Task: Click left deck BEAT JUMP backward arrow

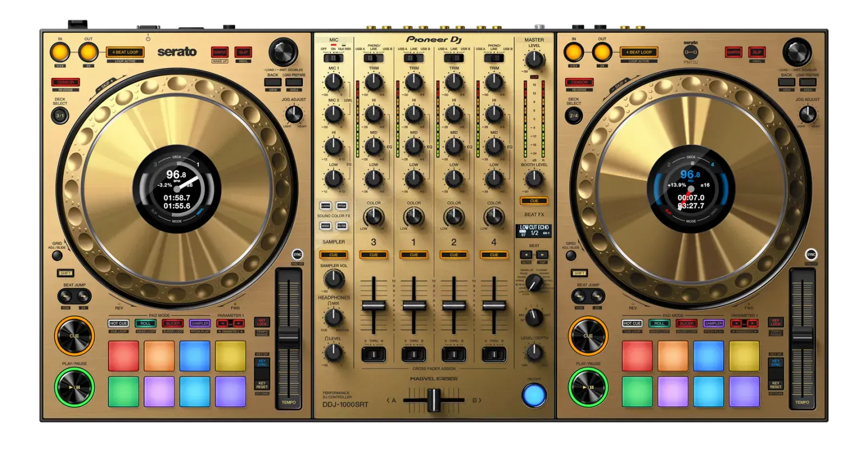Action: [66, 296]
